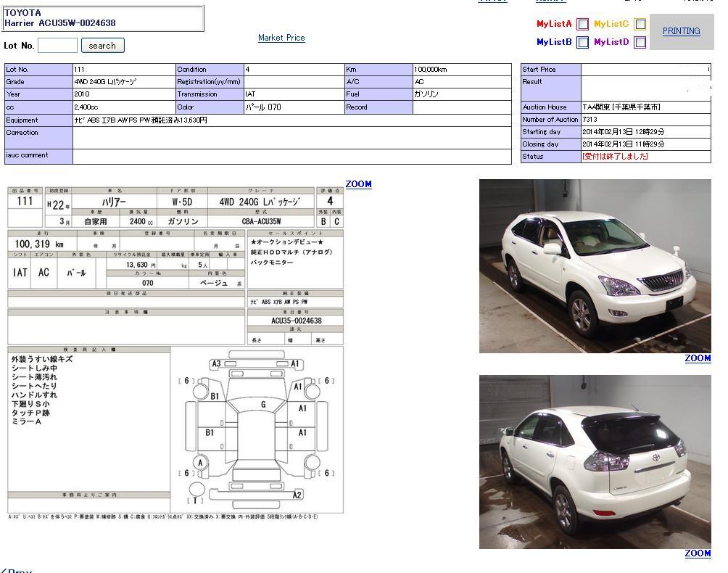Toggle the MyListD checkbox
This screenshot has width=728, height=573.
point(640,43)
